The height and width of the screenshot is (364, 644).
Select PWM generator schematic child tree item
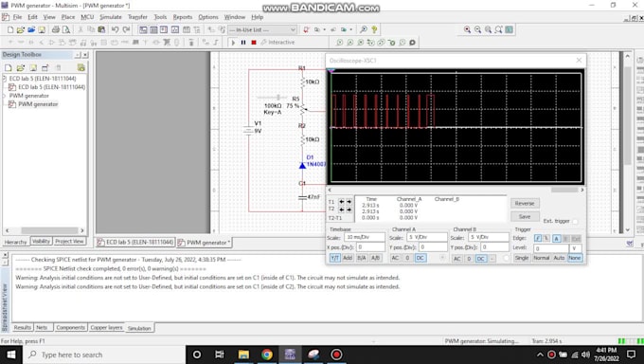point(38,104)
